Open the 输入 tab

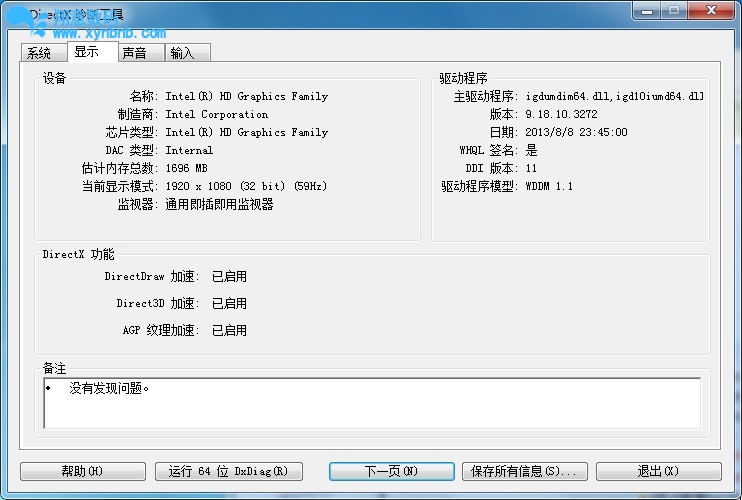(187, 53)
